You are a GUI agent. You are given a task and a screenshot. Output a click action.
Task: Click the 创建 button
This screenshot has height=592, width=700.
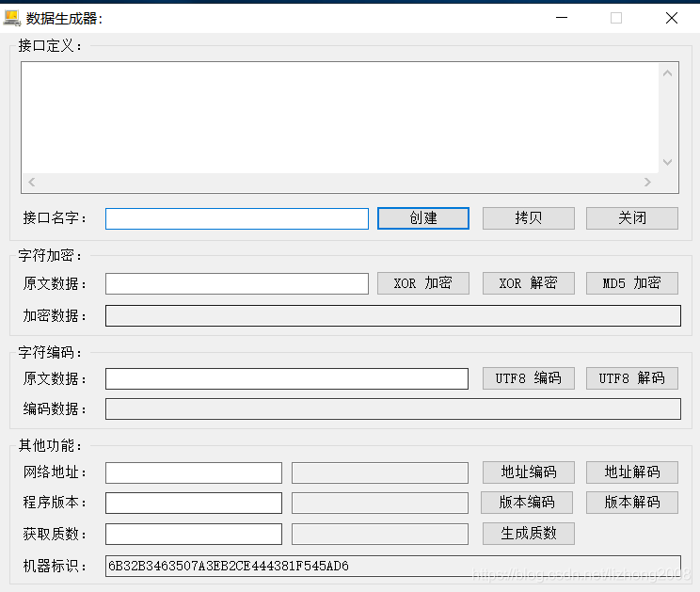[422, 218]
